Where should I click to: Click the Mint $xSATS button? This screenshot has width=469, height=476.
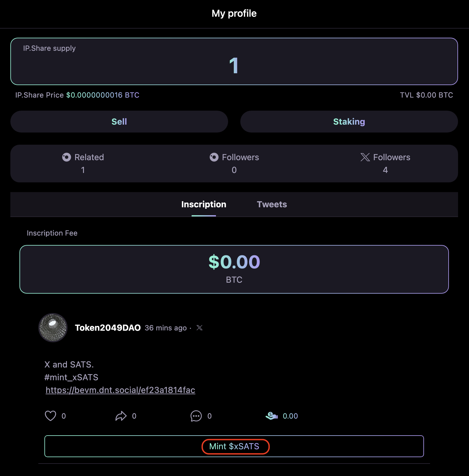tap(234, 446)
